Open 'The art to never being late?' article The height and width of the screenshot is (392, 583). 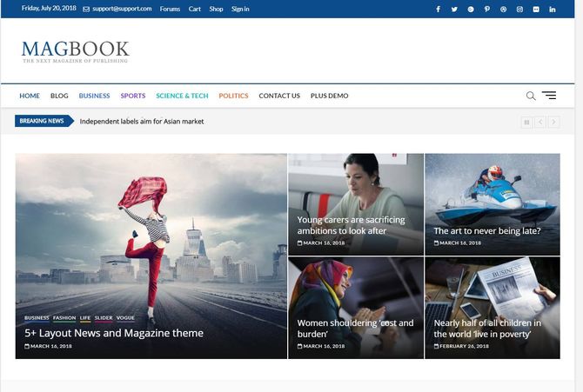tap(486, 231)
